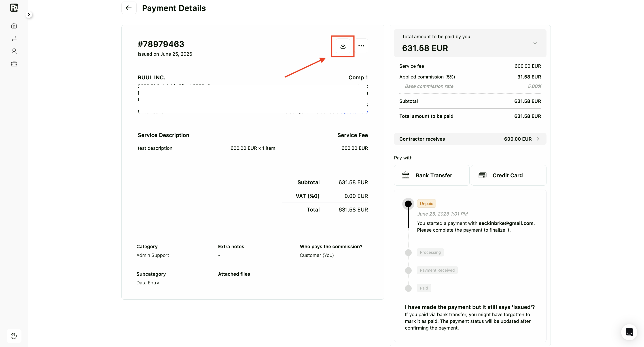Expand the sidebar with the chevron arrow

[x=29, y=15]
